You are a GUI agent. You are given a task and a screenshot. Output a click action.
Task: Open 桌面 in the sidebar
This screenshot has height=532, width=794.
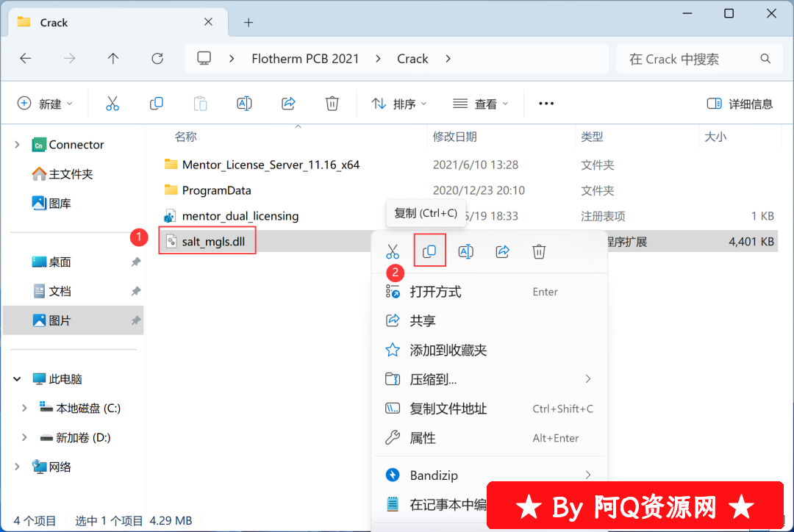51,262
